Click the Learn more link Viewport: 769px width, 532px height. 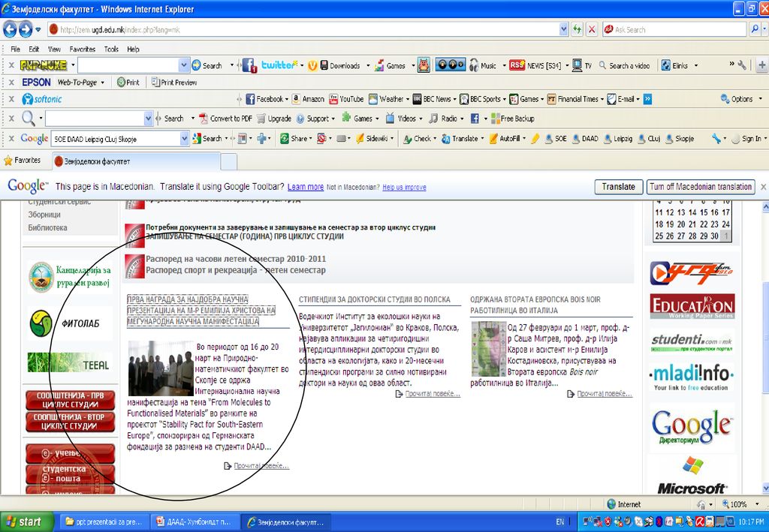point(306,187)
